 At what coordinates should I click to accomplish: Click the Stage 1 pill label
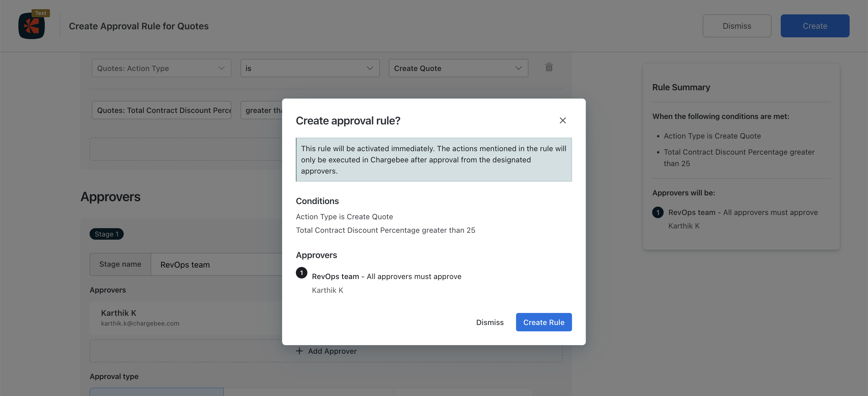coord(106,234)
